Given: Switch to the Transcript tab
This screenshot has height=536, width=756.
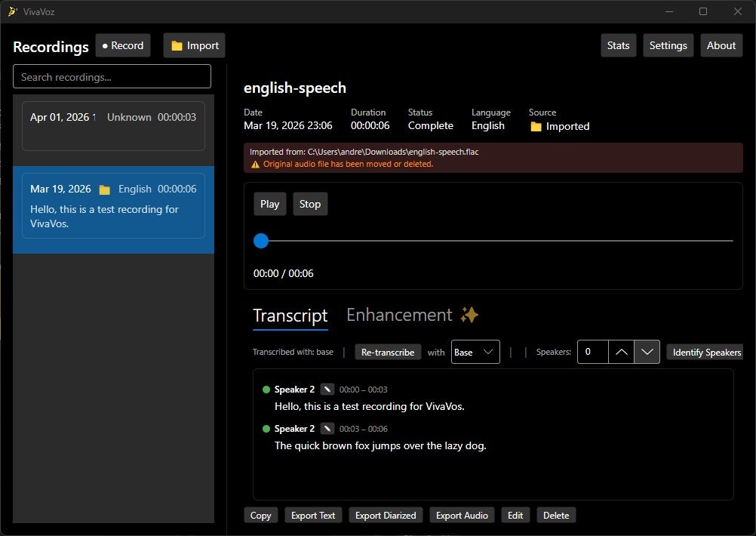Looking at the screenshot, I should (290, 316).
